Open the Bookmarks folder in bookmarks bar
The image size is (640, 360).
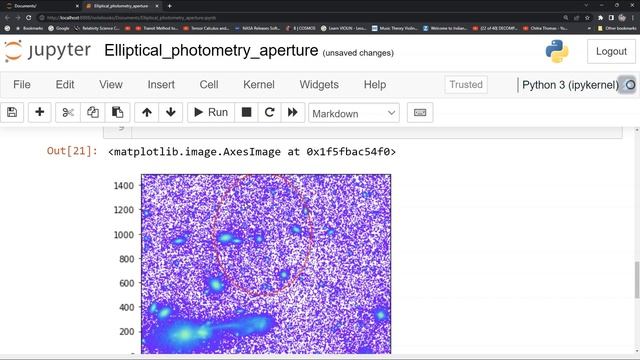pos(29,29)
